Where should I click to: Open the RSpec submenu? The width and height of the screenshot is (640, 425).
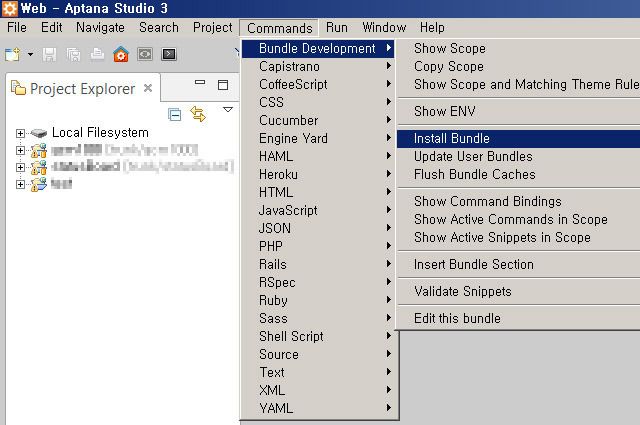pos(318,282)
